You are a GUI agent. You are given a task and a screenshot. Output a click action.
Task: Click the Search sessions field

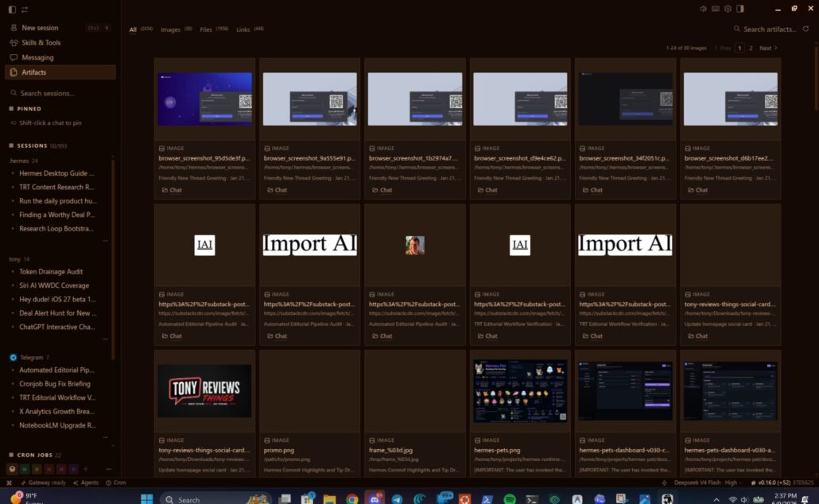click(60, 93)
